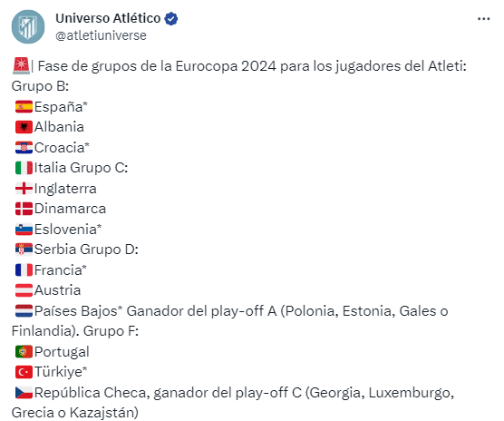Click the Austria flag emoji
Image resolution: width=504 pixels, height=421 pixels.
[x=24, y=290]
